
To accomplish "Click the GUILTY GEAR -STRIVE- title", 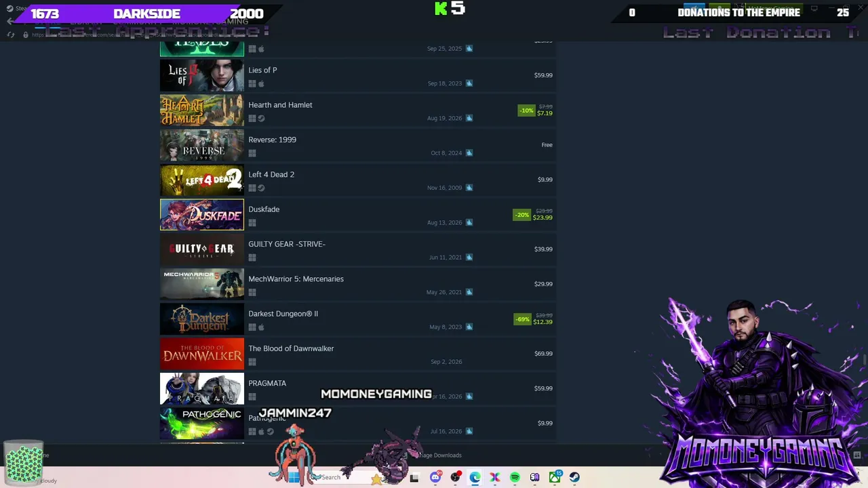I will (287, 244).
